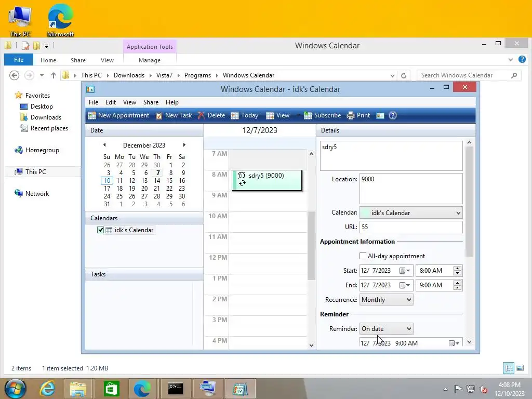Launch Internet Explorer from taskbar
The width and height of the screenshot is (532, 399).
point(47,389)
